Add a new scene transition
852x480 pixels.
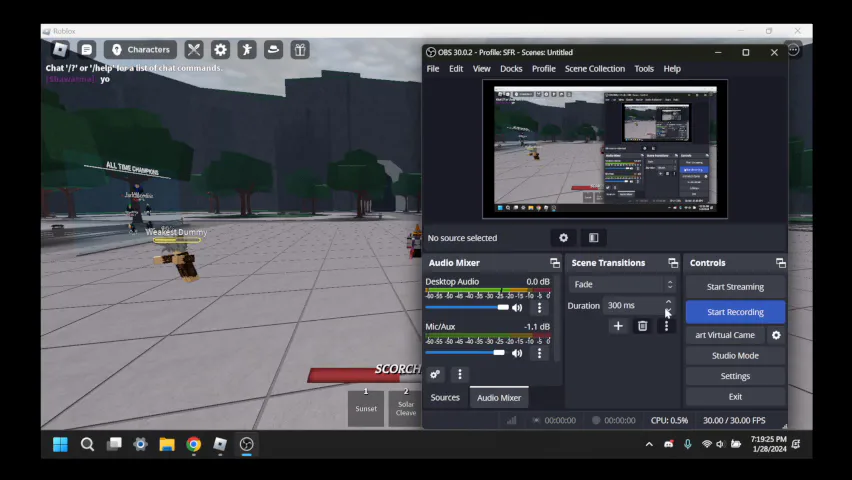(x=618, y=326)
